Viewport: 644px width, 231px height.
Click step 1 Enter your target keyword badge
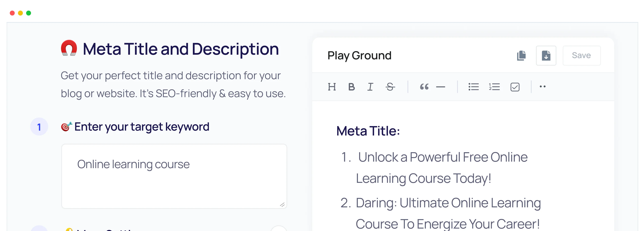pyautogui.click(x=39, y=127)
